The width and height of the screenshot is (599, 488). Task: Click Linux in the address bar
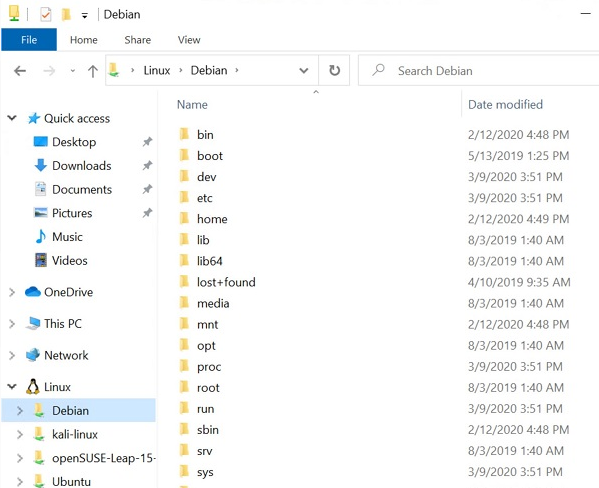click(x=157, y=70)
